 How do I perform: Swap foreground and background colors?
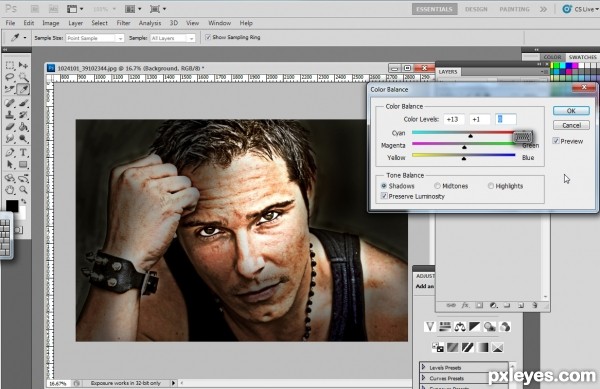point(24,201)
